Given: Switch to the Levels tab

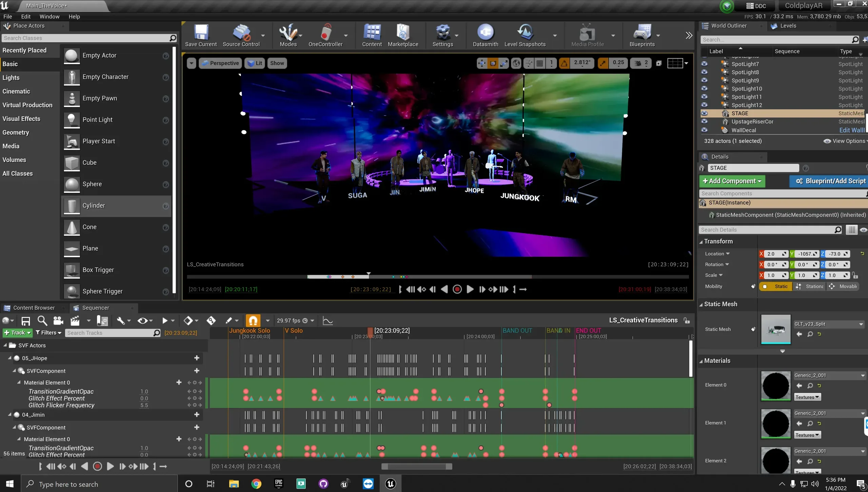Looking at the screenshot, I should click(x=788, y=26).
